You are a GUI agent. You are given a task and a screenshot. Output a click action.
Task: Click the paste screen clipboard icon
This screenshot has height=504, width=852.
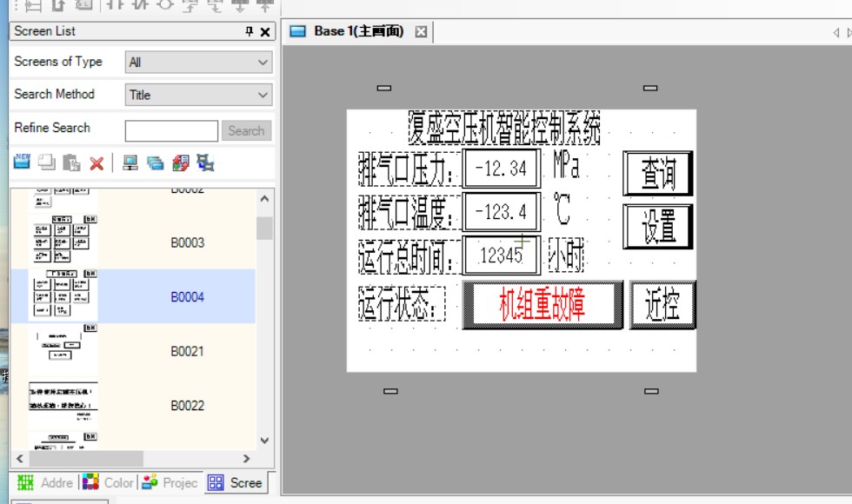pyautogui.click(x=71, y=162)
